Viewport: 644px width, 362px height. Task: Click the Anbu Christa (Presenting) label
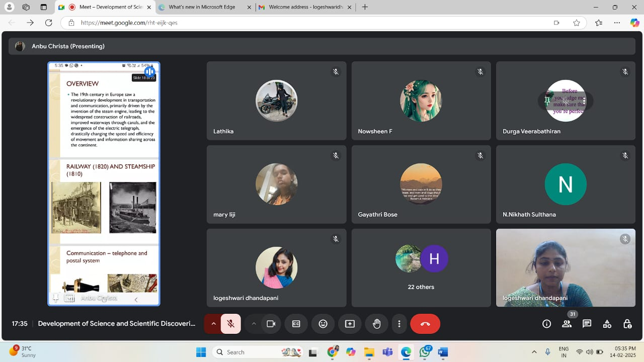pyautogui.click(x=68, y=46)
